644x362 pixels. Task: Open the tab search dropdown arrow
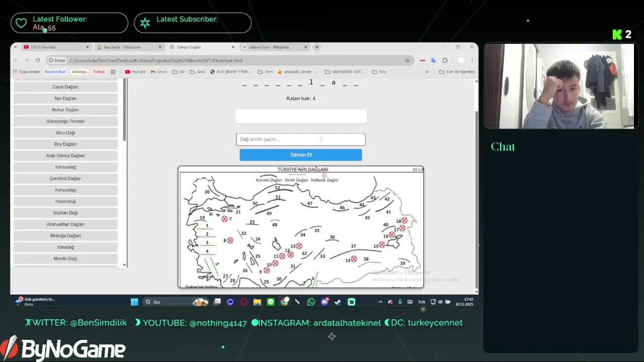(16, 47)
